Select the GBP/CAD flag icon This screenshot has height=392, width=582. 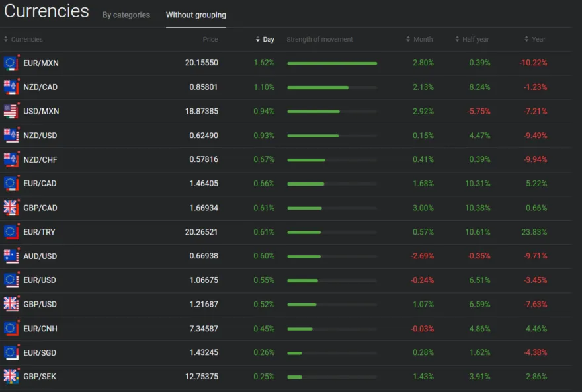[11, 208]
